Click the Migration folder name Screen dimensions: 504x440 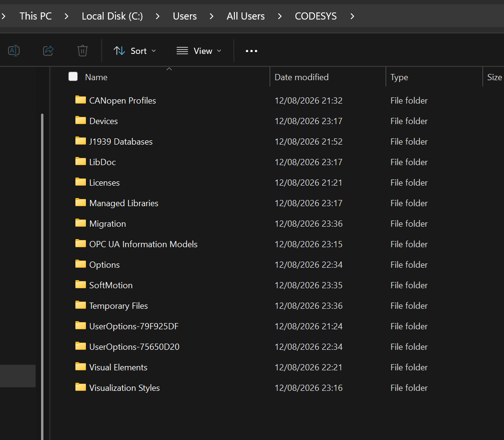point(107,224)
